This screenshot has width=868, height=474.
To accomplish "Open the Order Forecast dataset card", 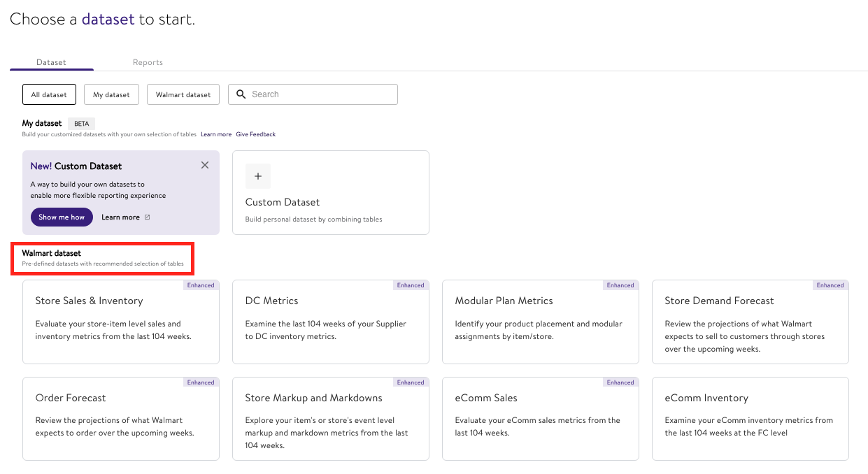I will 121,419.
